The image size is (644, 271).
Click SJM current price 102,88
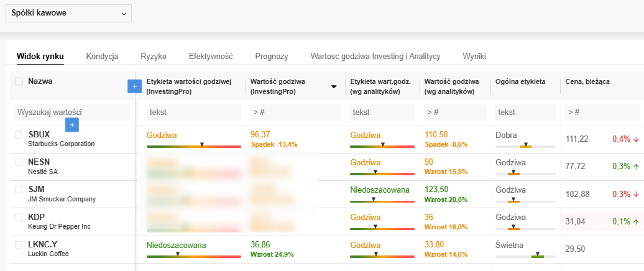pyautogui.click(x=577, y=194)
